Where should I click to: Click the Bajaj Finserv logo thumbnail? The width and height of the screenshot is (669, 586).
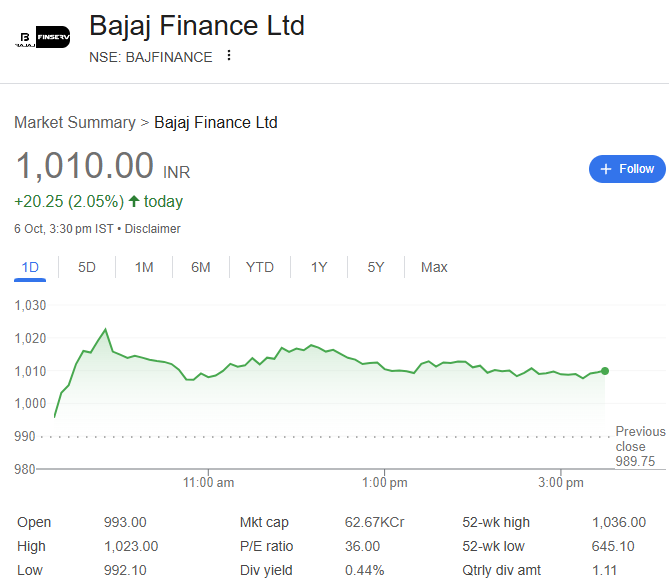click(x=42, y=38)
